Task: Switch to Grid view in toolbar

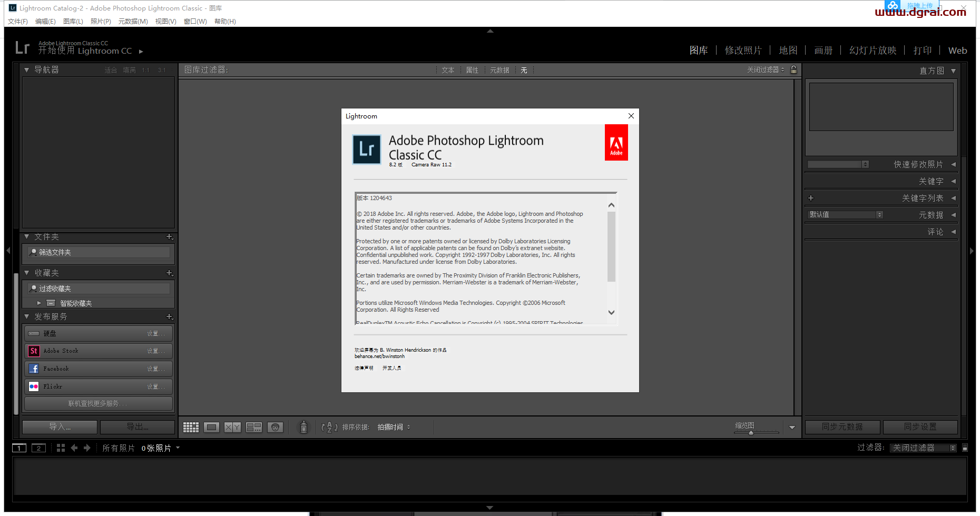Action: (x=191, y=427)
